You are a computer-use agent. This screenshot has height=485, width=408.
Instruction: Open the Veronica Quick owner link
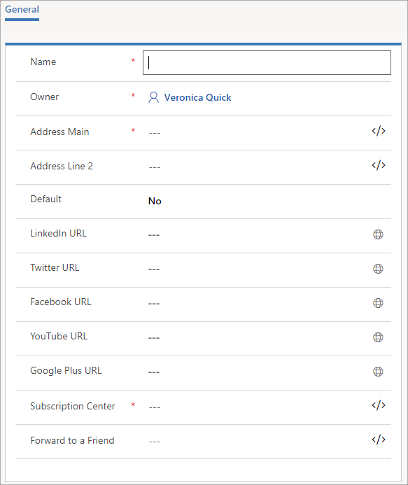[198, 98]
